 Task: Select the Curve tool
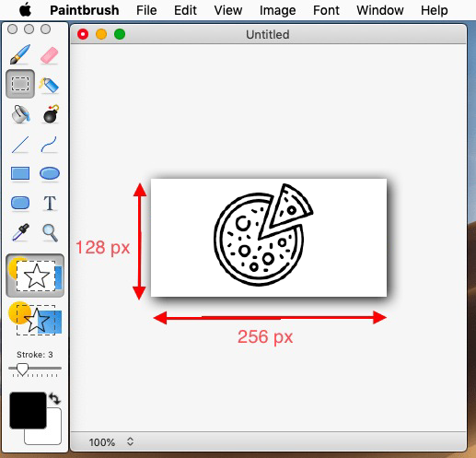point(49,145)
